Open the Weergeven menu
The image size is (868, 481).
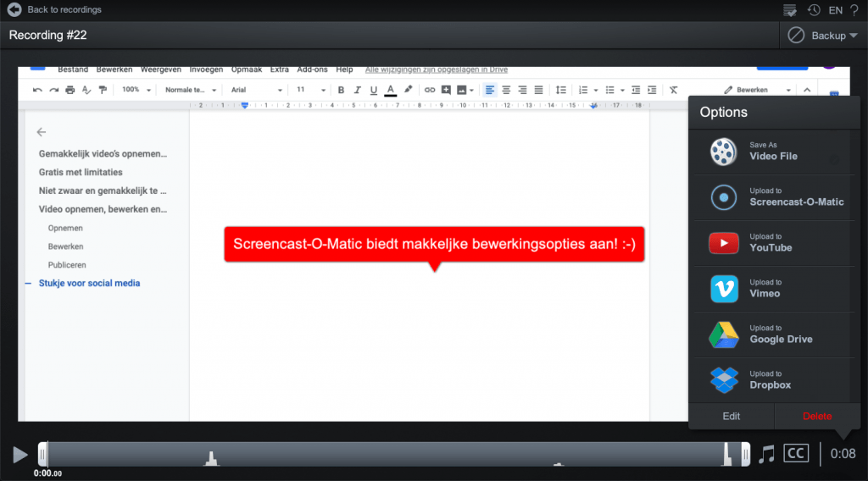click(x=160, y=69)
